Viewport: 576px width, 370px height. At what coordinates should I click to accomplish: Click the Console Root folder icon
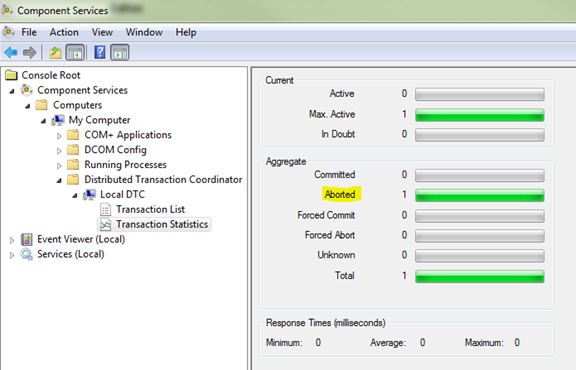pos(11,75)
